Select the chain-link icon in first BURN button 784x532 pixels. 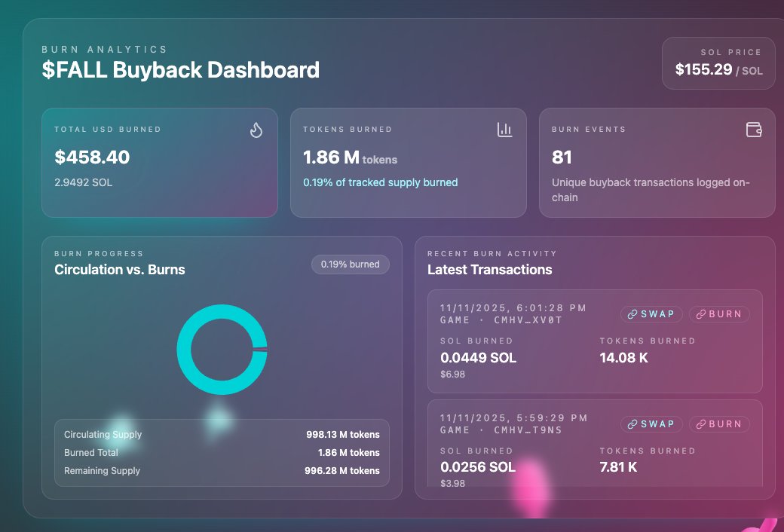pyautogui.click(x=702, y=314)
